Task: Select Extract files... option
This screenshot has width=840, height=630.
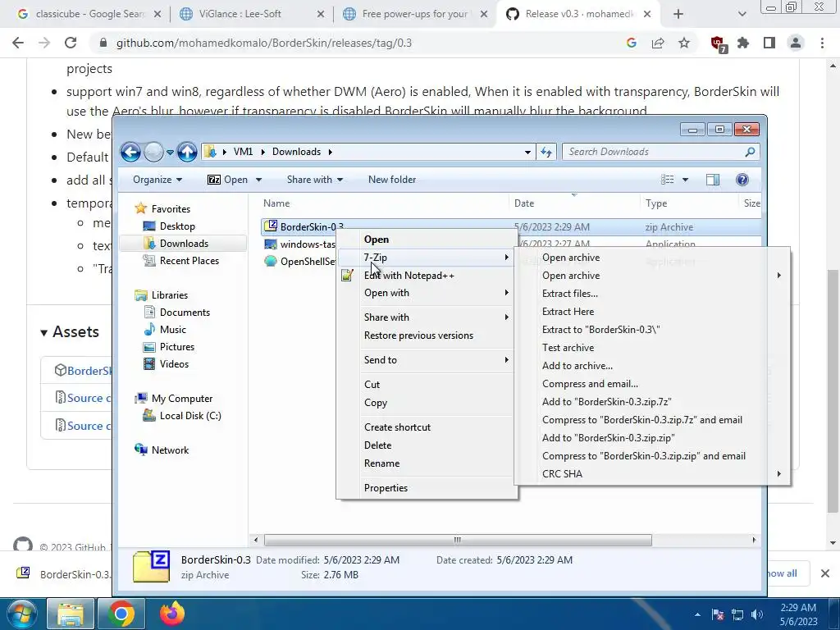Action: coord(570,294)
